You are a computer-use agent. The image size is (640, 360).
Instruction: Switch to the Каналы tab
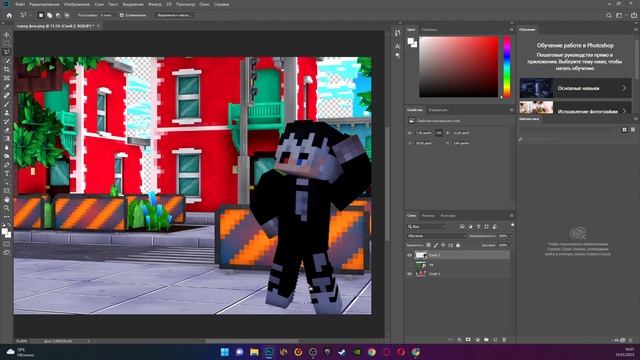428,216
